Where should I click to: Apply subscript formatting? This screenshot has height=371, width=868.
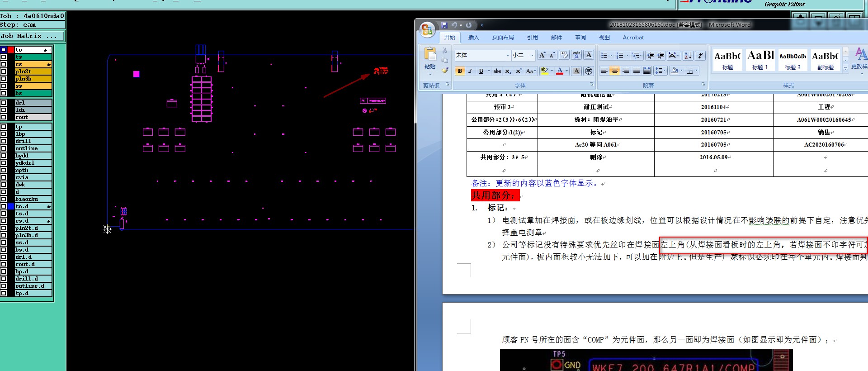click(508, 71)
